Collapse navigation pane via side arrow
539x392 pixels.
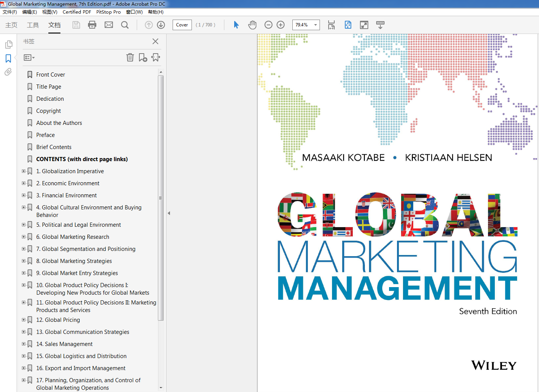(169, 213)
